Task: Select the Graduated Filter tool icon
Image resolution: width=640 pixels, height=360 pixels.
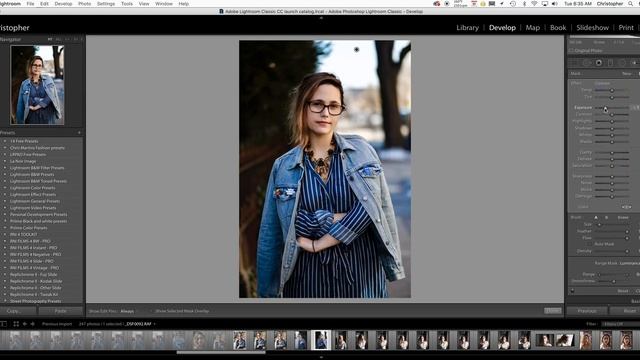Action: click(x=611, y=63)
